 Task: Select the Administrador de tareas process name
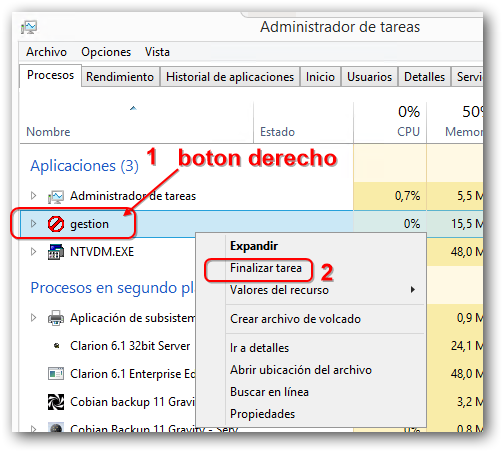[x=133, y=196]
